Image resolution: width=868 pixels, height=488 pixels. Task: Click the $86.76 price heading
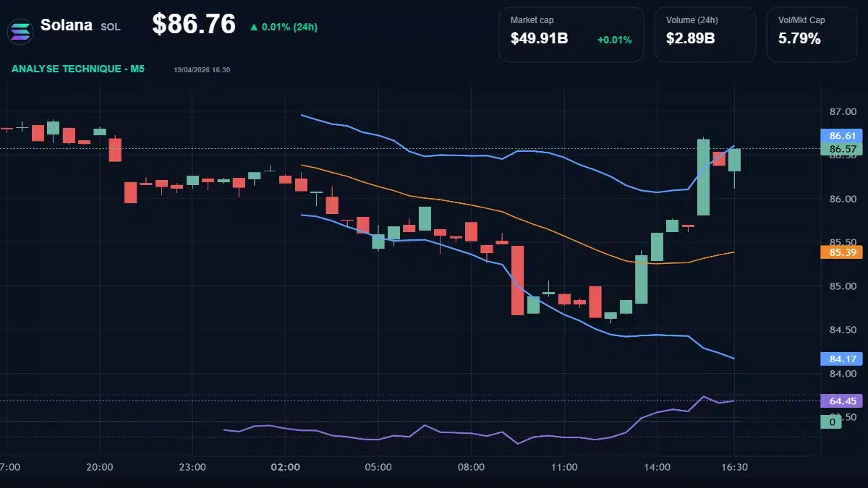click(194, 25)
